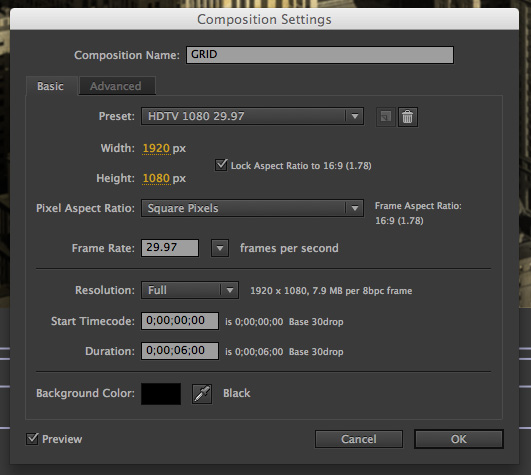Screen dimensions: 531x475
Task: Pick background color with eyedropper
Action: pyautogui.click(x=202, y=394)
